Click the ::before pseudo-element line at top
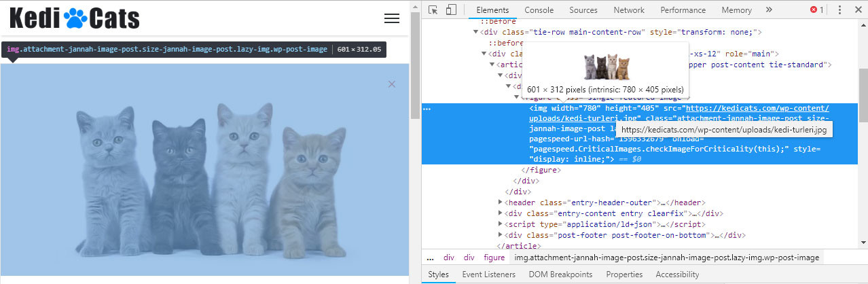The width and height of the screenshot is (868, 284). (498, 22)
